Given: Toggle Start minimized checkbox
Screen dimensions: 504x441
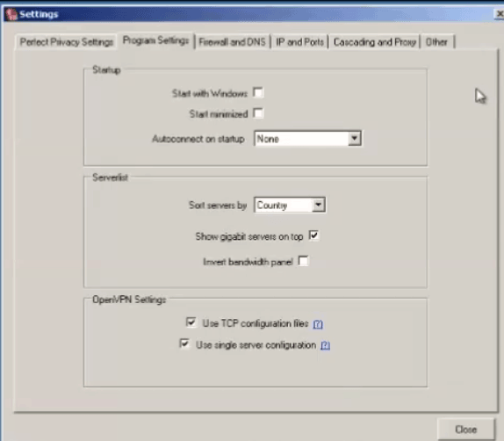Looking at the screenshot, I should (258, 113).
